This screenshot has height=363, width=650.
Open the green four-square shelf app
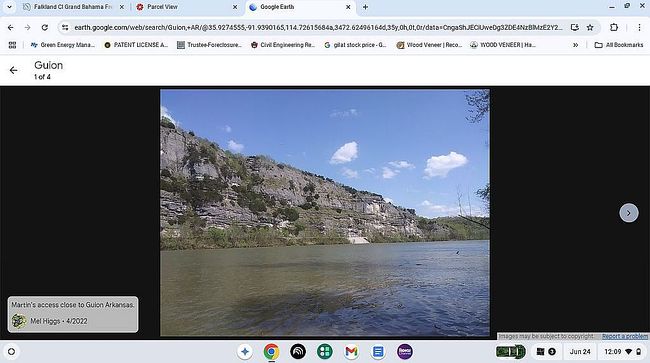325,352
